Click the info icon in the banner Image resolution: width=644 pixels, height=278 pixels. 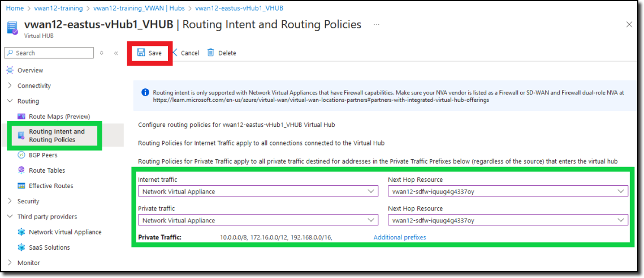pyautogui.click(x=145, y=92)
